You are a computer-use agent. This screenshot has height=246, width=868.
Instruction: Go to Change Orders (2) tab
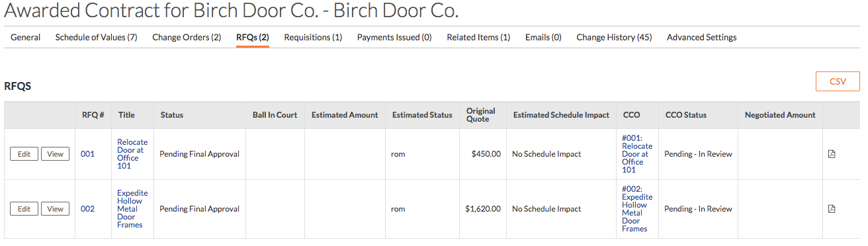pos(187,38)
